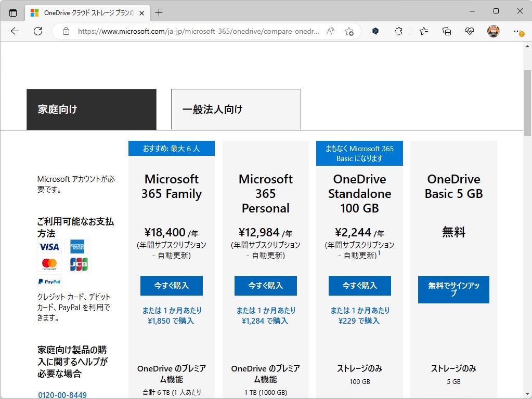
Task: Open the Favorites list
Action: tap(423, 31)
